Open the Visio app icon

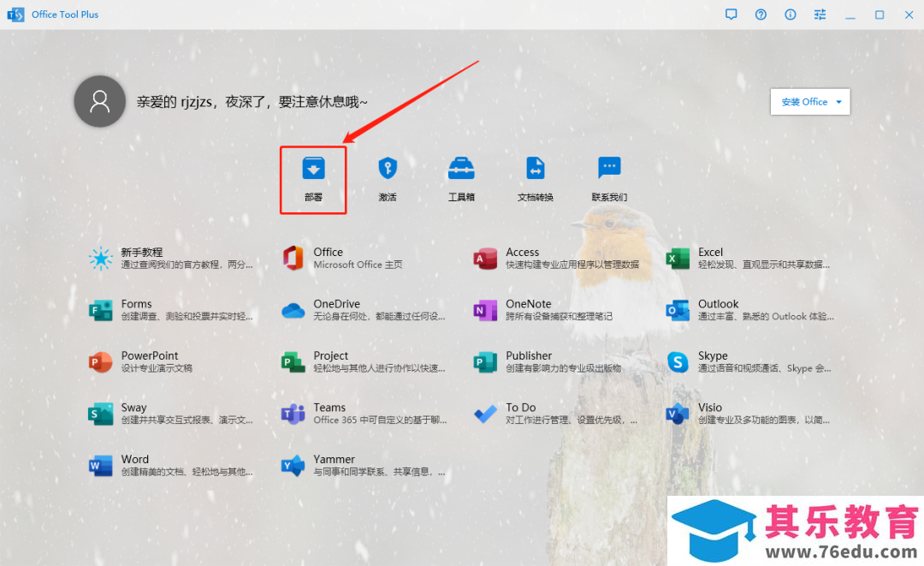click(678, 414)
